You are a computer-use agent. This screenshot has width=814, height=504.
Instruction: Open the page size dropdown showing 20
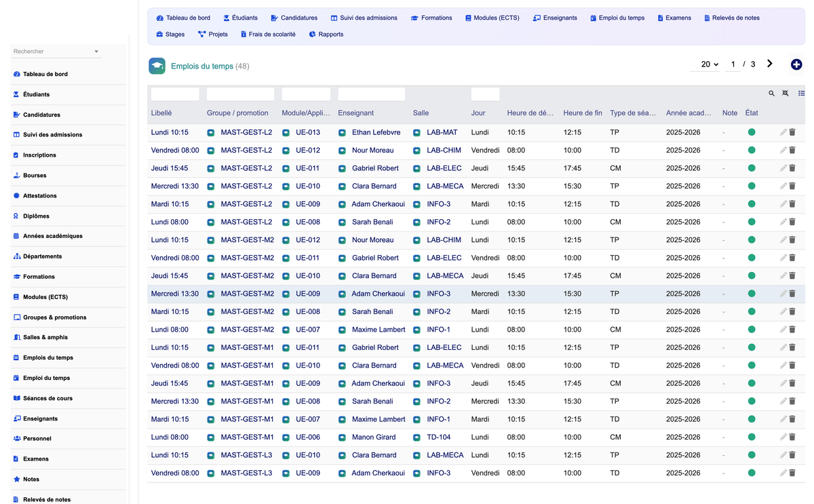click(710, 64)
